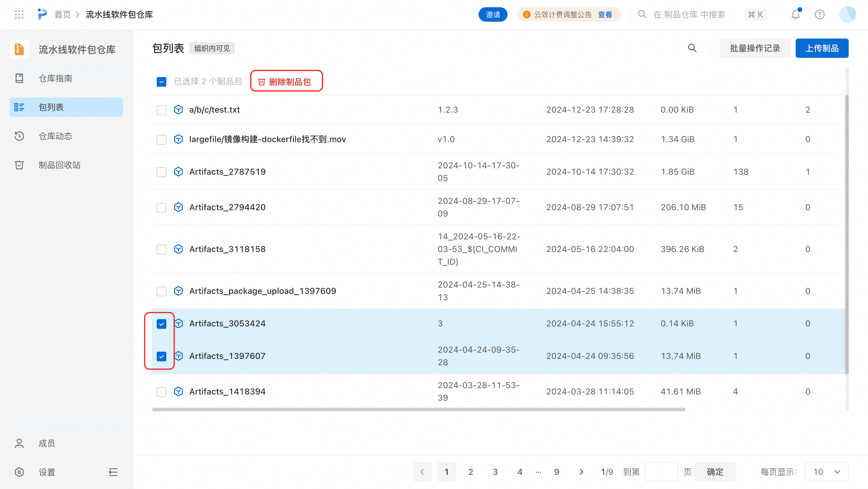868x489 pixels.
Task: Click package icon next to Artifacts_2794420
Action: pyautogui.click(x=178, y=207)
